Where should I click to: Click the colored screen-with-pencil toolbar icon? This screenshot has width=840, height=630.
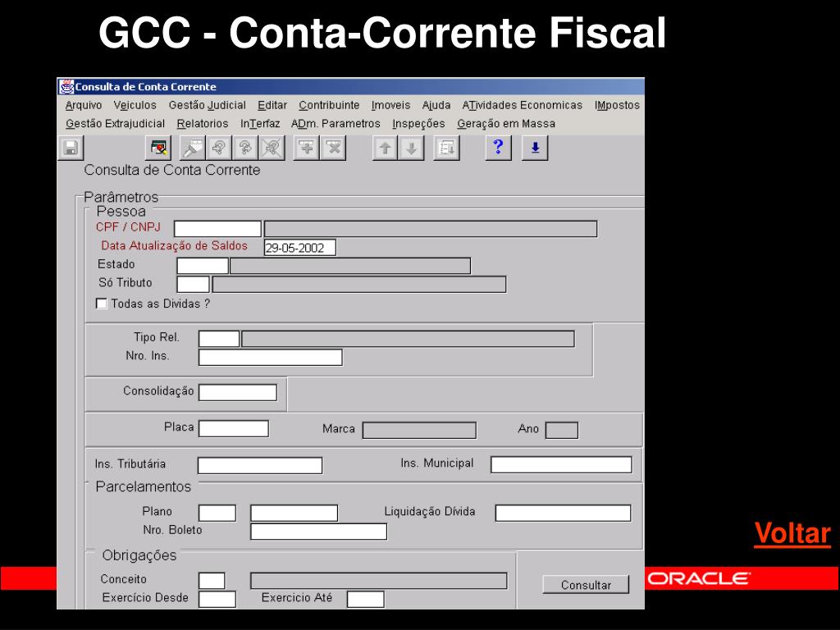click(158, 148)
